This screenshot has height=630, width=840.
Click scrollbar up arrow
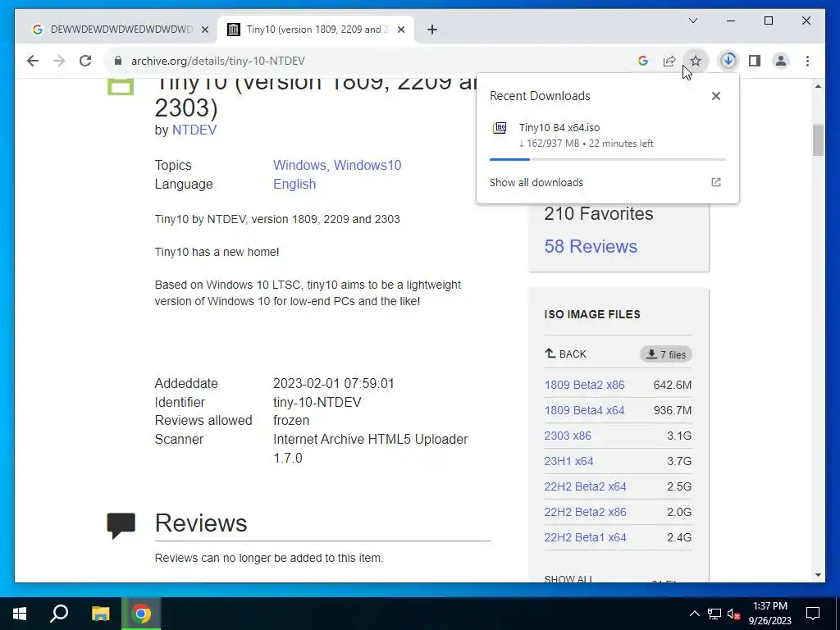coord(818,86)
